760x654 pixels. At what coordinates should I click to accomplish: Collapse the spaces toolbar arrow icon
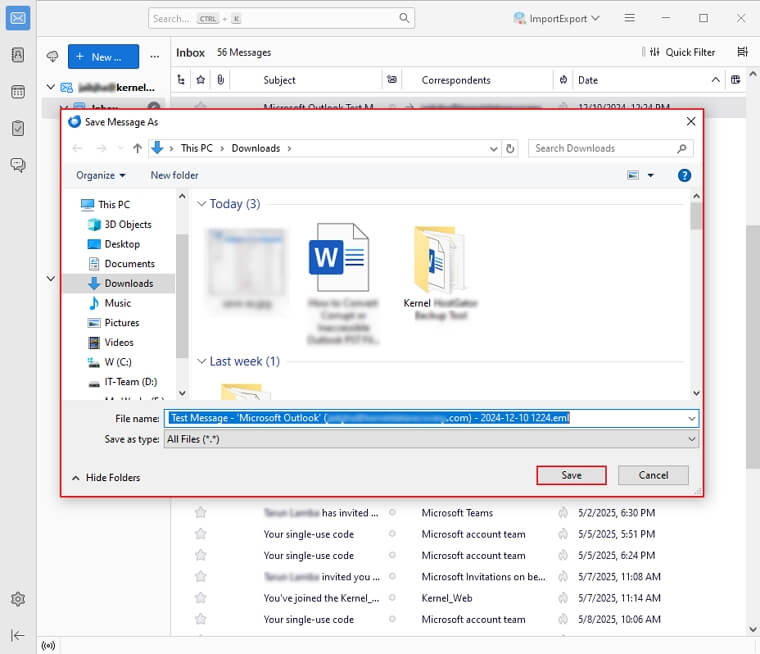tap(17, 635)
